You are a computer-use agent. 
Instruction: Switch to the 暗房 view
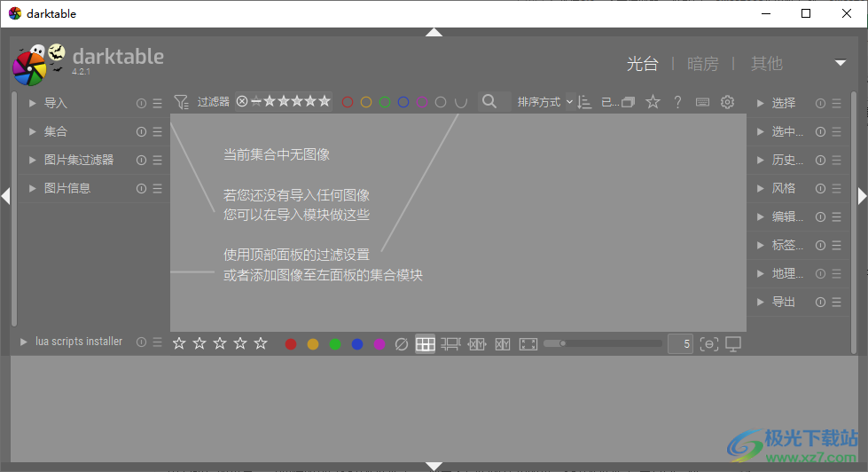pyautogui.click(x=703, y=64)
